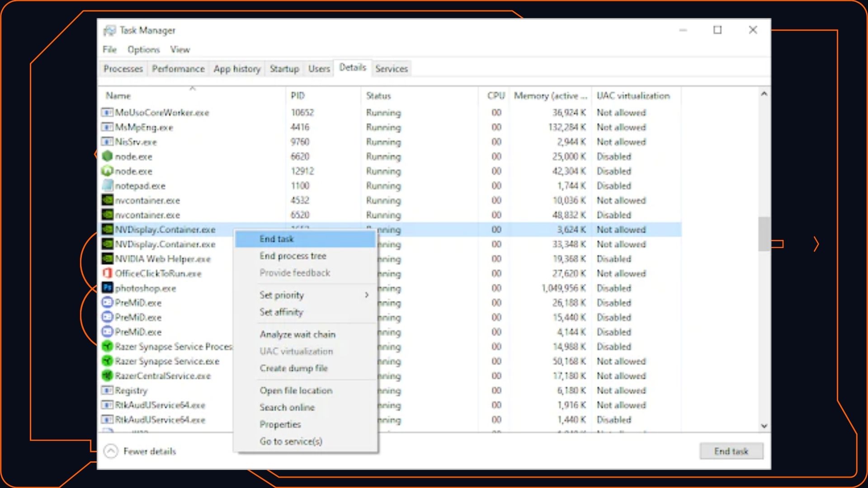
Task: Click the scrollbar down arrow
Action: tap(764, 426)
